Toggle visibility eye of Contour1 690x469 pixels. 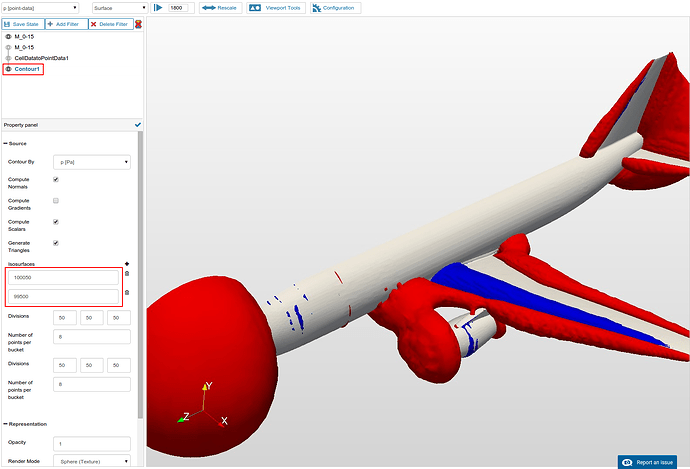pyautogui.click(x=8, y=69)
